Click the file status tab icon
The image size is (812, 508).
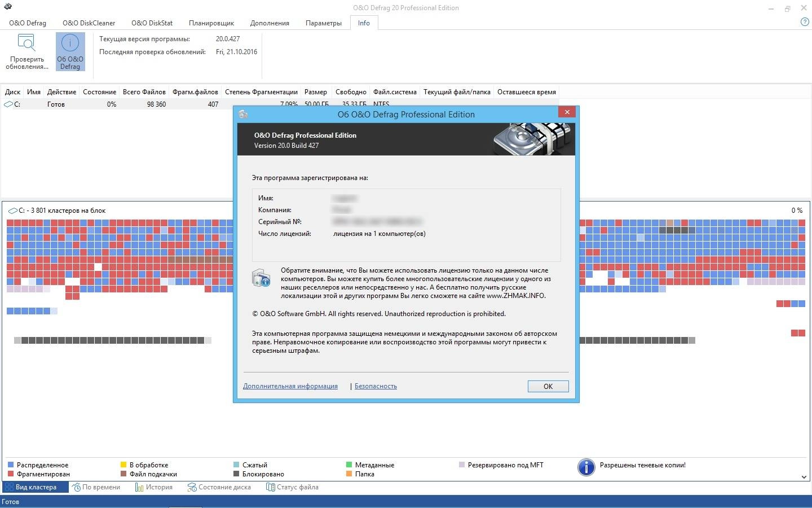271,487
